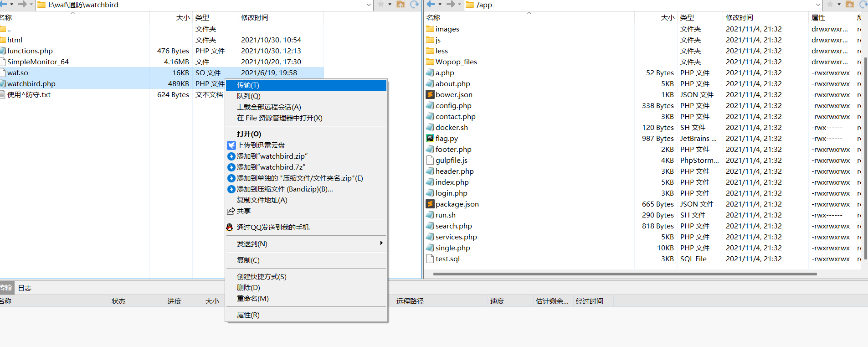Go back in the local pane
Viewport: 868px width, 347px height.
[3, 4]
